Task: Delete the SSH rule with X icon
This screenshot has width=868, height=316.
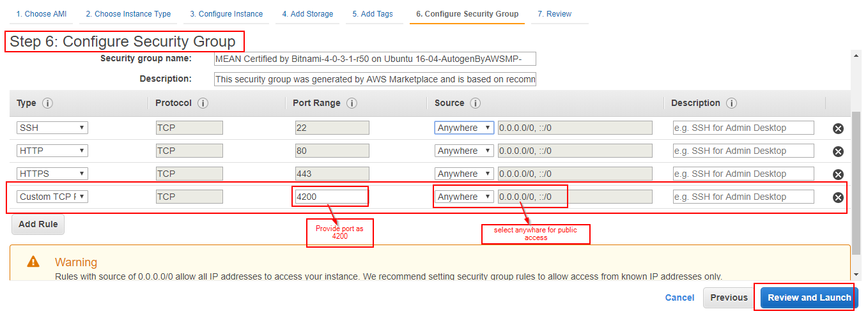Action: click(x=838, y=128)
